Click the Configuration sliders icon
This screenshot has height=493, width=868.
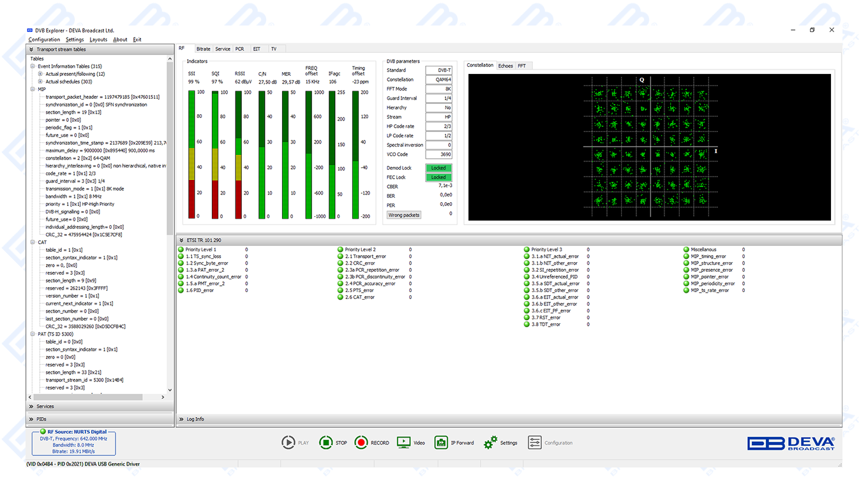(x=534, y=443)
